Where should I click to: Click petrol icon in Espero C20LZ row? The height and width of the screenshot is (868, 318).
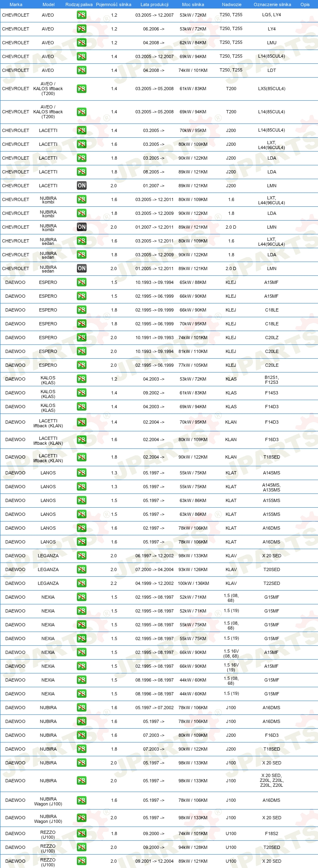(x=82, y=338)
